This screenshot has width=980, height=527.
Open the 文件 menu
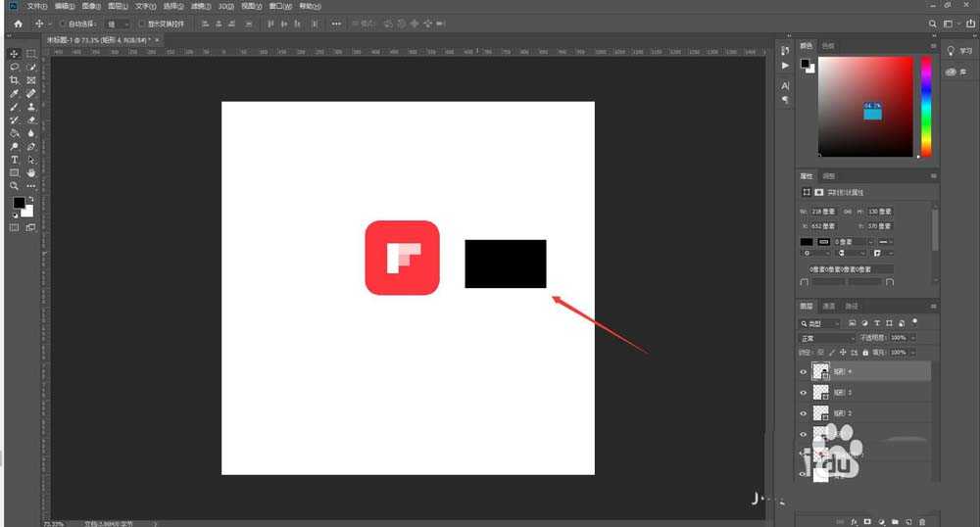[36, 6]
